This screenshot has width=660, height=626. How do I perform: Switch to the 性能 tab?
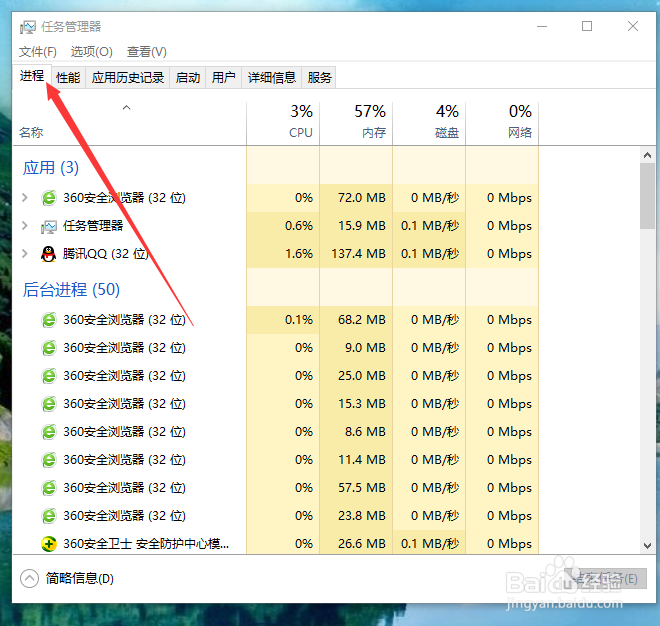tap(68, 77)
